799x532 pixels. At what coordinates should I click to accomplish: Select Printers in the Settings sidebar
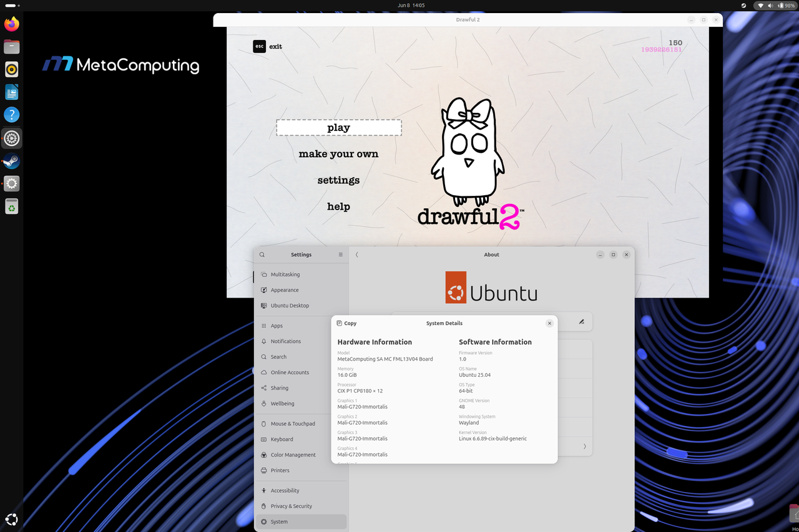301,470
